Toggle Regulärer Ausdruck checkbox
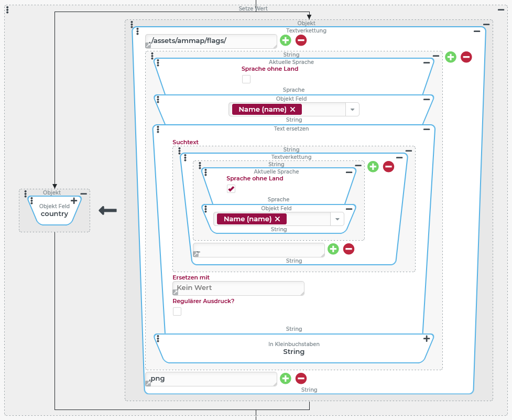 [x=177, y=311]
